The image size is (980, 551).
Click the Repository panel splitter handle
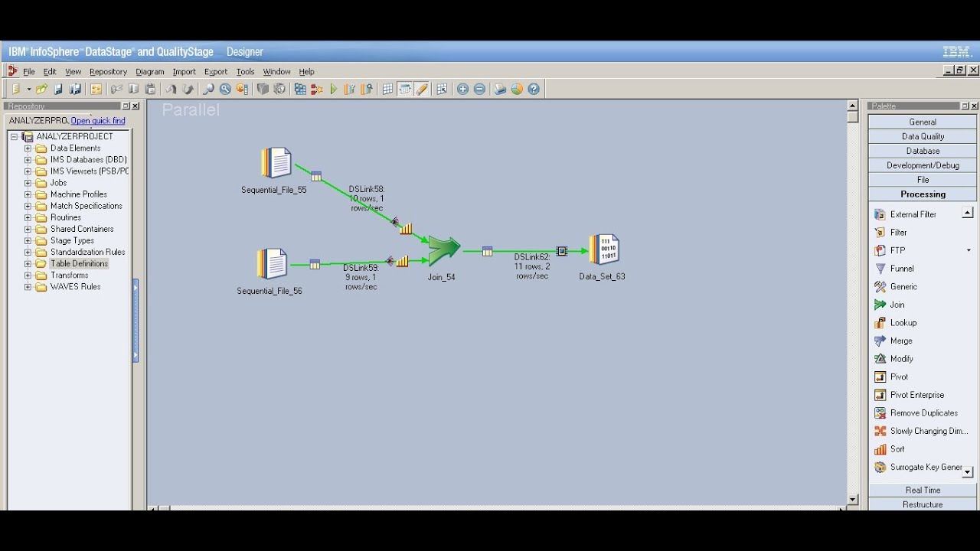(x=136, y=321)
